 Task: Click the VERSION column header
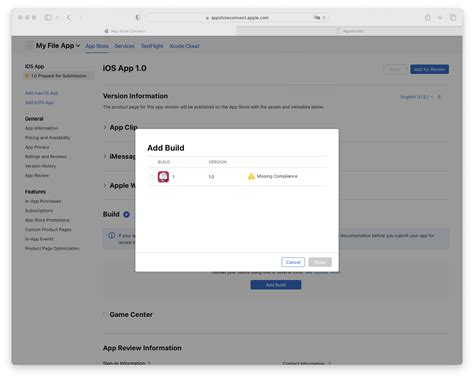pos(217,162)
